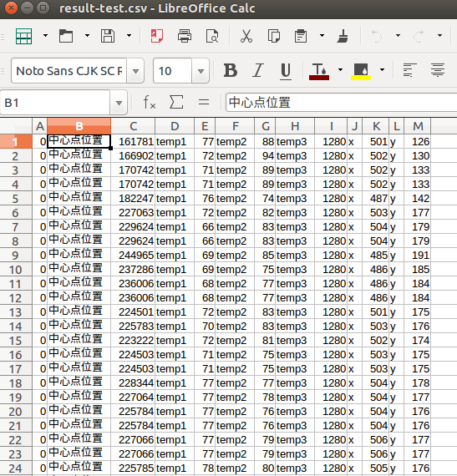This screenshot has width=457, height=476.
Task: Click the Function equals sign icon
Action: [204, 102]
